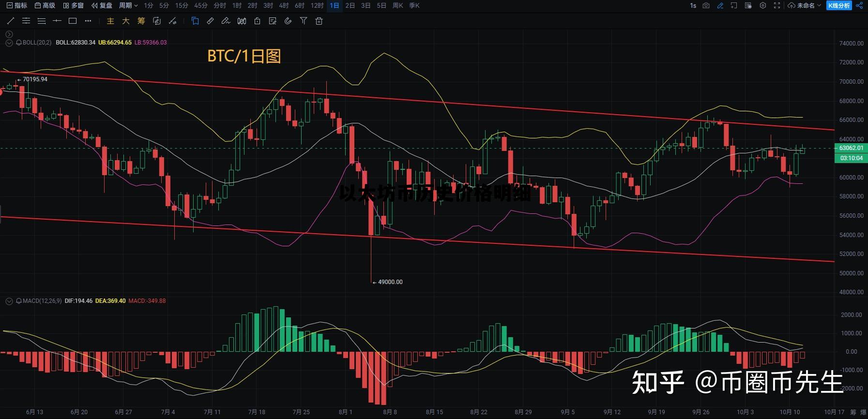Switch to 2时 timeframe
The image size is (868, 419).
pyautogui.click(x=252, y=5)
